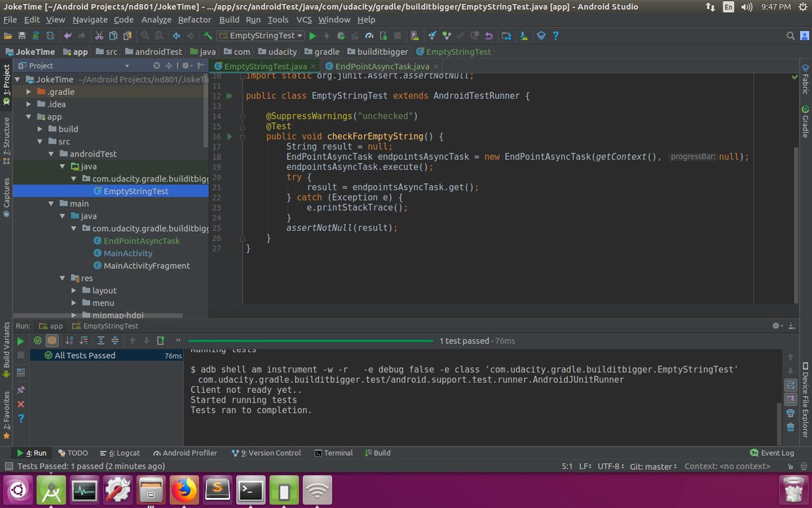
Task: Click Export Test Results icon
Action: tap(160, 341)
